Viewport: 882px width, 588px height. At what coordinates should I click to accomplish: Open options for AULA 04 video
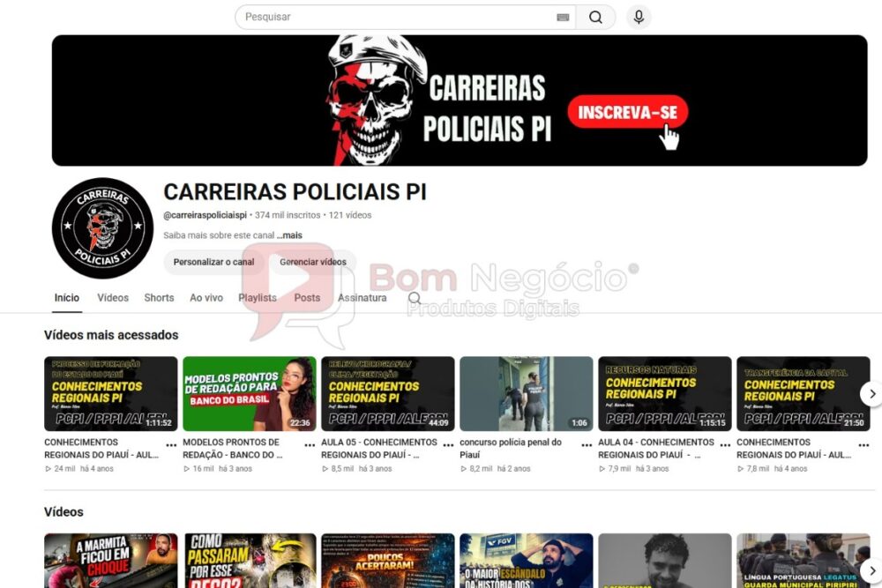coord(724,445)
